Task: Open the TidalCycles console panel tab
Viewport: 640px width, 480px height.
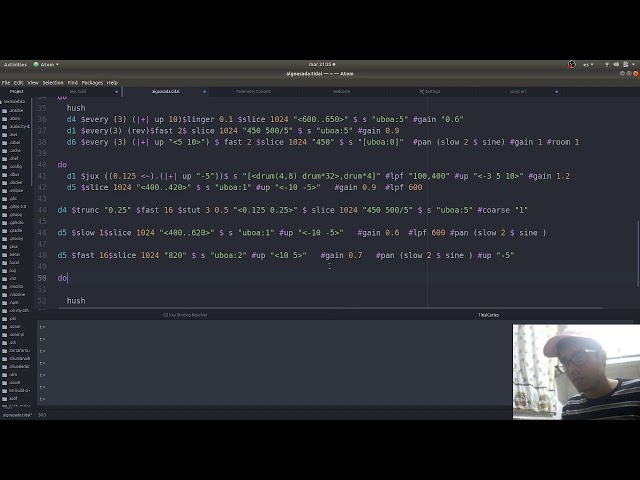Action: 488,315
